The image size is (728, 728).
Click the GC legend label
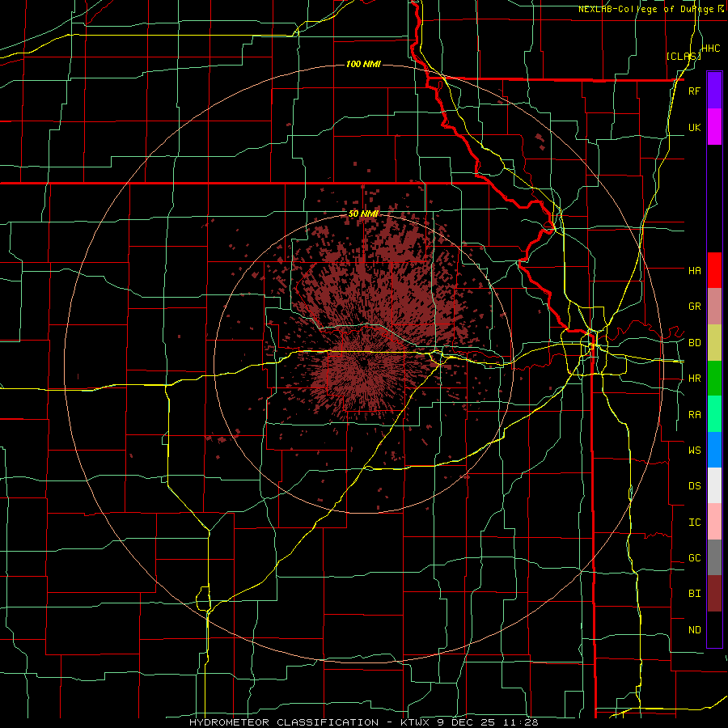pos(694,558)
